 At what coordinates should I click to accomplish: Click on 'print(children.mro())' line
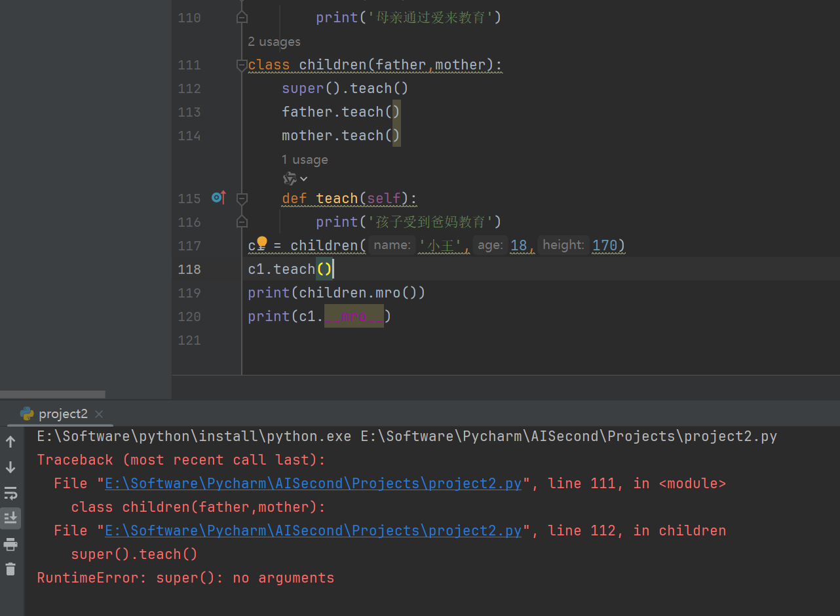337,293
